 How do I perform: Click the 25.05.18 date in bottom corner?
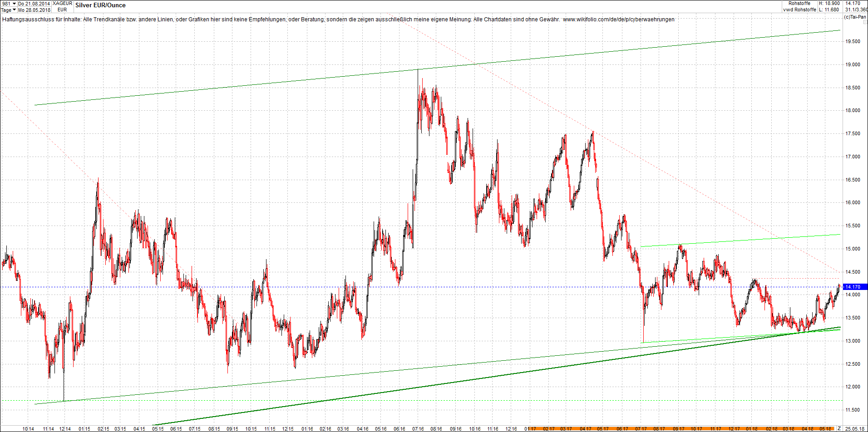click(x=854, y=428)
